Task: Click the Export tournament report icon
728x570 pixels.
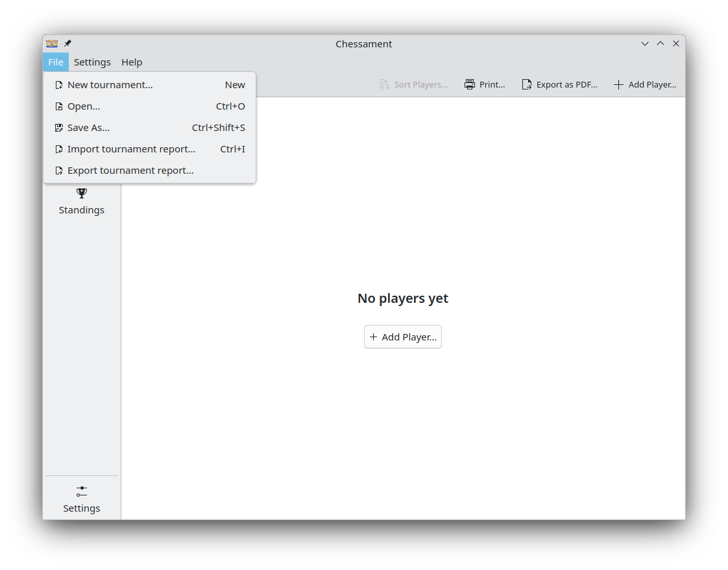Action: pyautogui.click(x=59, y=171)
